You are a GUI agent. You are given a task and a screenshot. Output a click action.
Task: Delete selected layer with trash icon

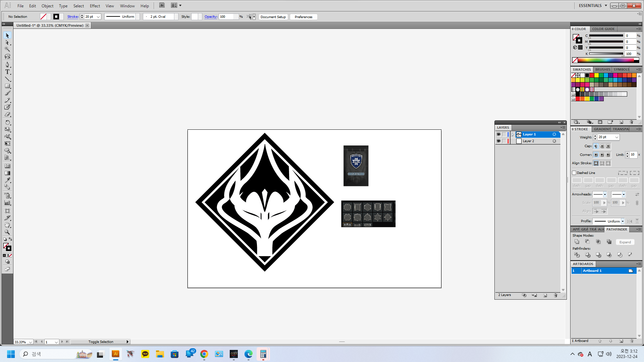[555, 295]
